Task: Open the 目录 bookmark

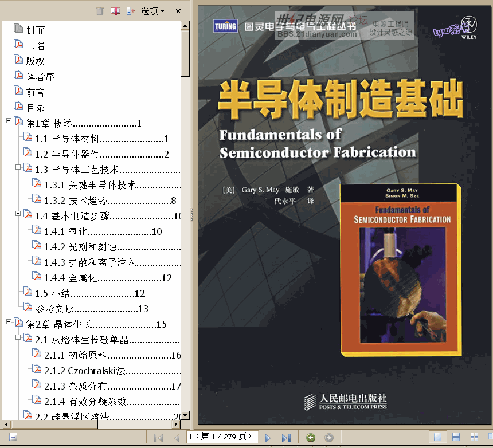Action: click(x=36, y=108)
